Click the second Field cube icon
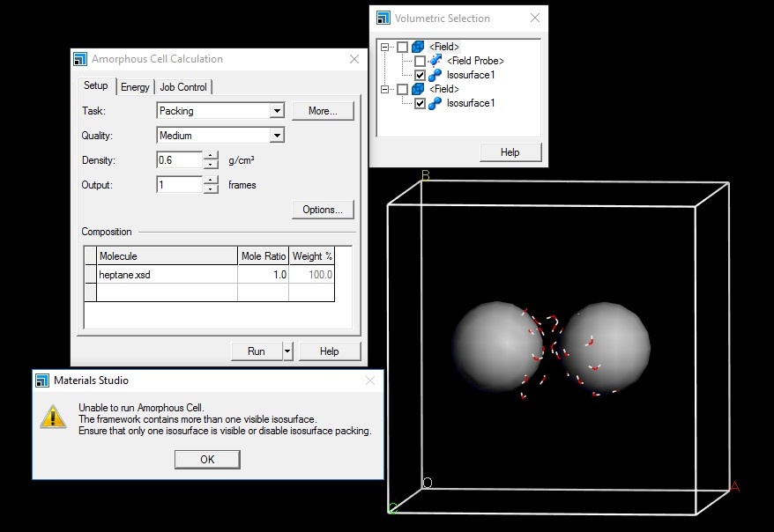This screenshot has height=532, width=774. 418,89
